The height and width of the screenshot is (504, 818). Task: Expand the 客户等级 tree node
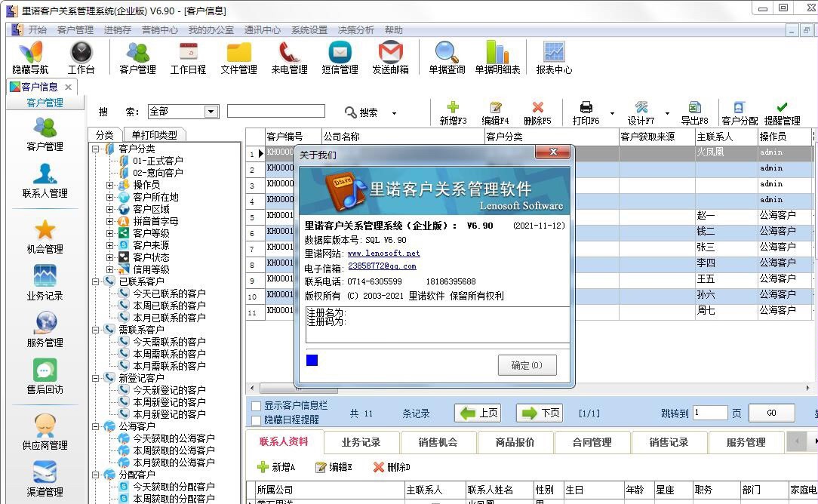tap(110, 233)
